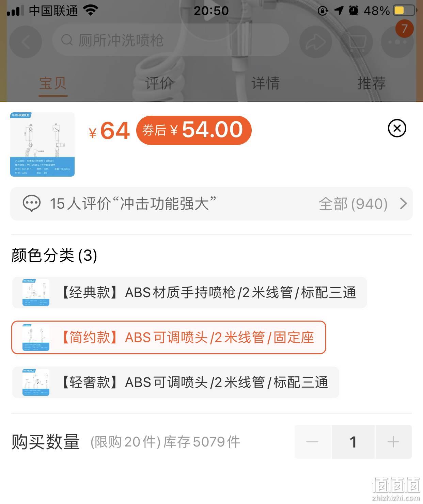This screenshot has height=504, width=423.
Task: Open product thumbnail next to price
Action: [42, 144]
